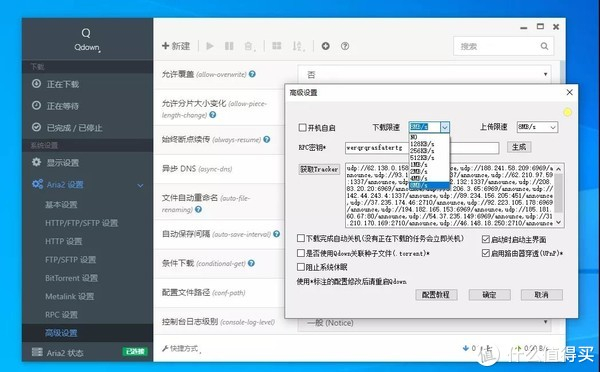600x372 pixels.
Task: Click help icon beside allow-piece-length-change
Action: (213, 114)
